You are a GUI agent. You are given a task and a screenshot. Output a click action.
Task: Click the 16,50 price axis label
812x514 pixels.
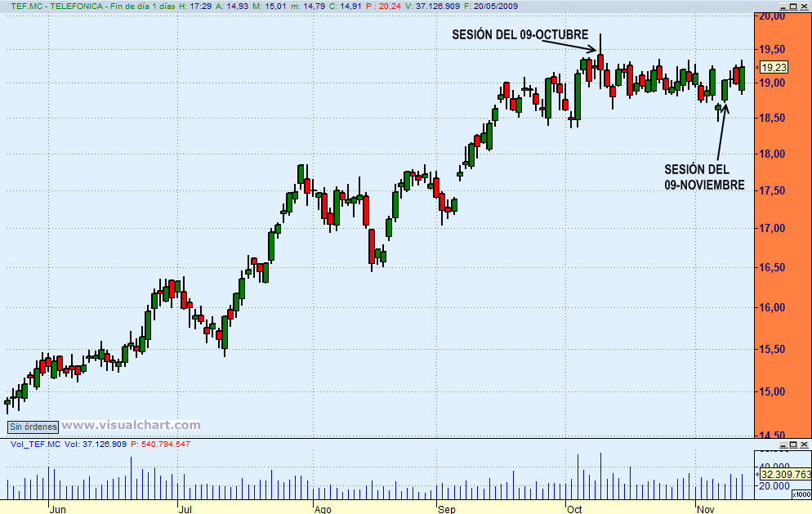tap(772, 267)
